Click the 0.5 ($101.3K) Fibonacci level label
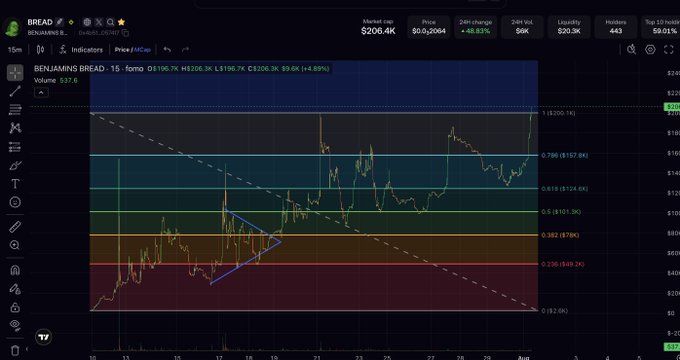The width and height of the screenshot is (680, 360). [561, 212]
